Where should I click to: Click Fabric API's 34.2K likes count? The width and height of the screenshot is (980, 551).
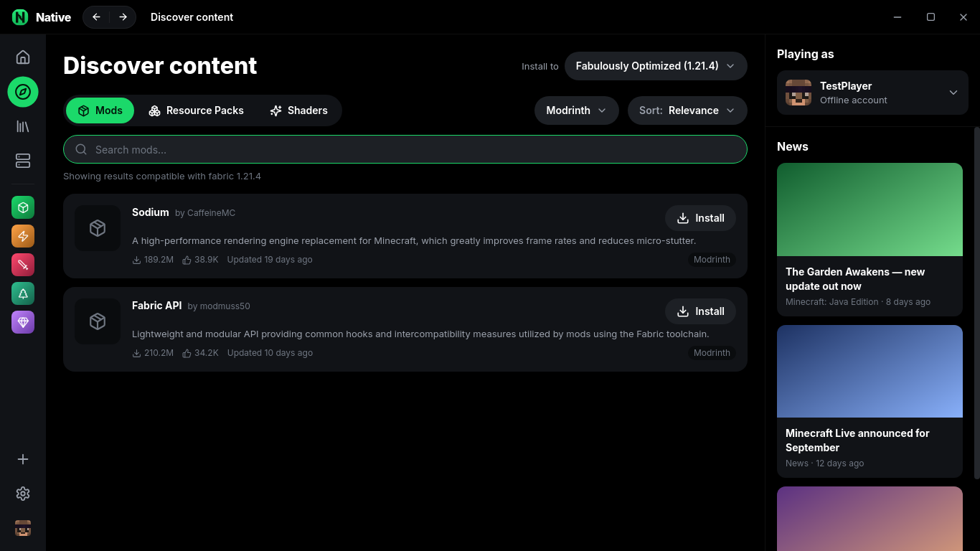200,353
